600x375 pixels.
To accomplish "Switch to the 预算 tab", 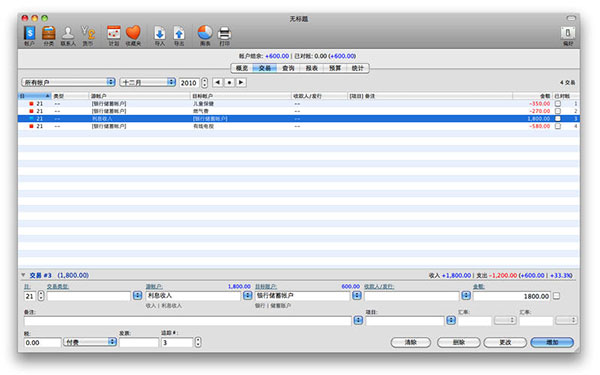I will pos(335,68).
